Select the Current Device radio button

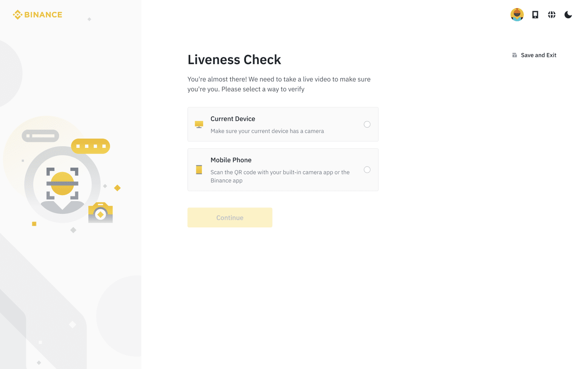[x=367, y=125]
